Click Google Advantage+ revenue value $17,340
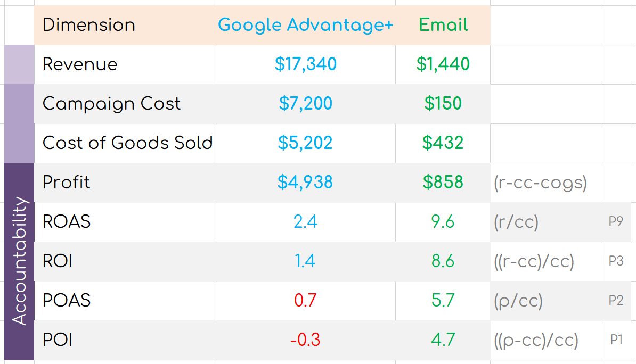This screenshot has height=364, width=636. [305, 64]
